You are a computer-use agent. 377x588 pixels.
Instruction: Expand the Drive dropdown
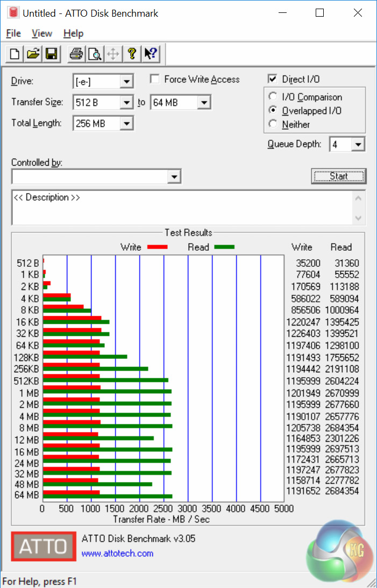(x=127, y=81)
